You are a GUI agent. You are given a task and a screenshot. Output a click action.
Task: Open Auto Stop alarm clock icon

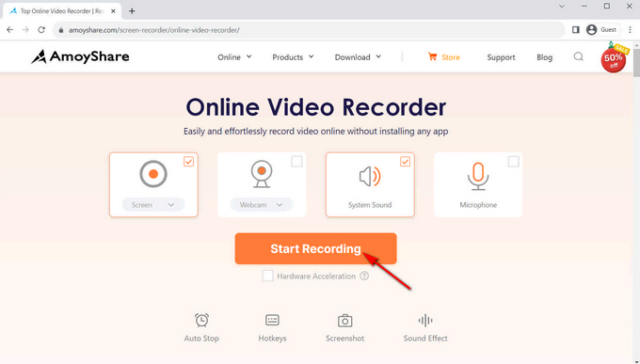coord(201,321)
